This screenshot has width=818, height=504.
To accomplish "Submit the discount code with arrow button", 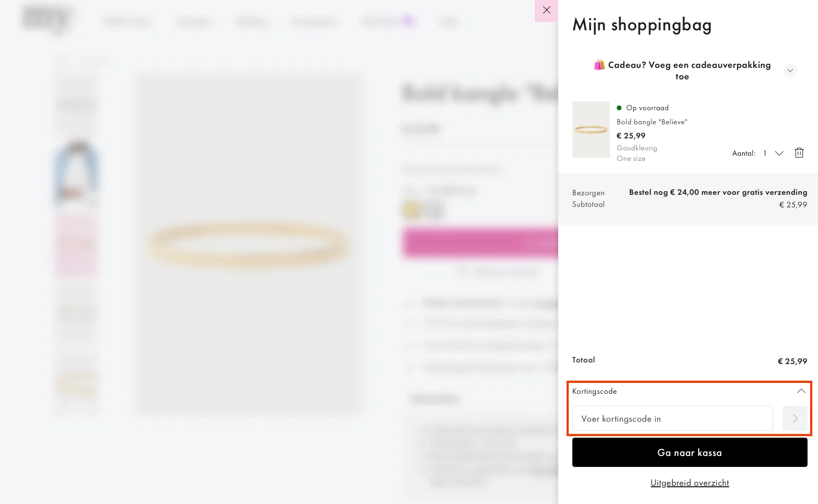I will pyautogui.click(x=794, y=418).
